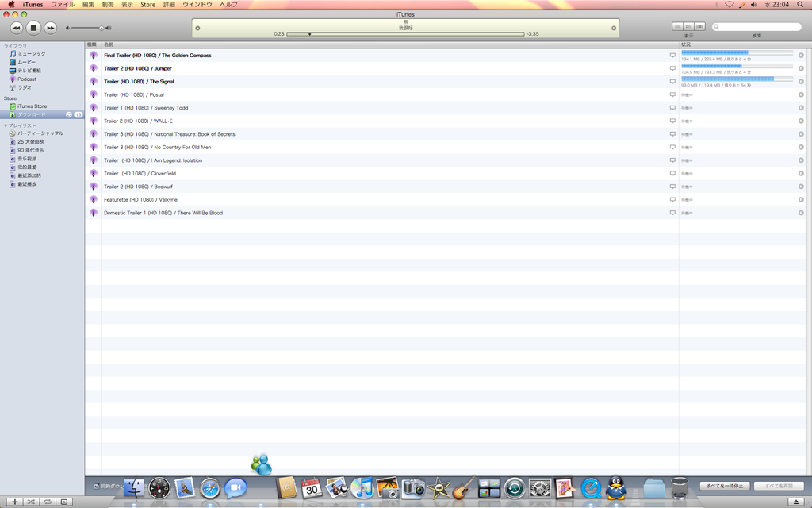Open QuickTime Player from the Dock
The image size is (812, 508).
pyautogui.click(x=591, y=488)
